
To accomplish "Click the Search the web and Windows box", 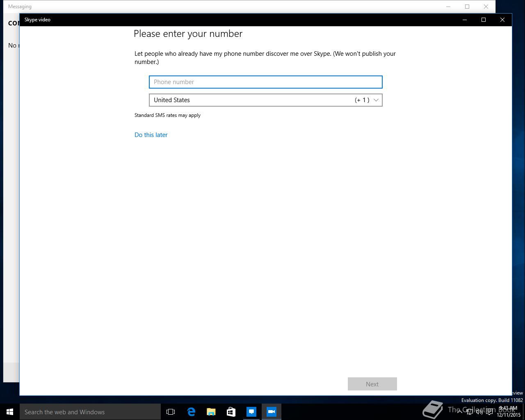I will click(90, 412).
